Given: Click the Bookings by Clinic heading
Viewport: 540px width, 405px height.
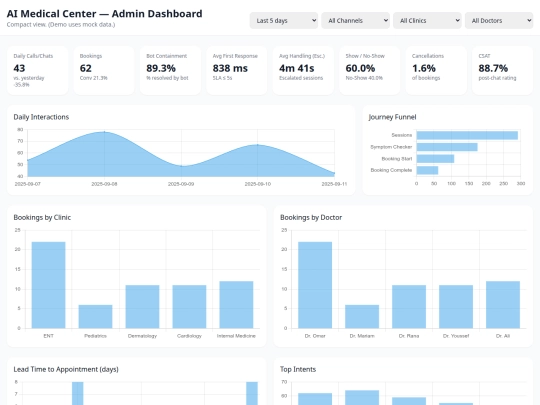Looking at the screenshot, I should tap(42, 218).
